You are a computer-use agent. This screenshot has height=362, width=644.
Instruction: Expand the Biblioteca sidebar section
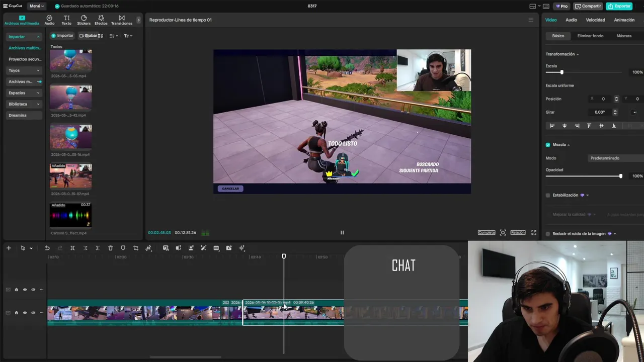[24, 104]
